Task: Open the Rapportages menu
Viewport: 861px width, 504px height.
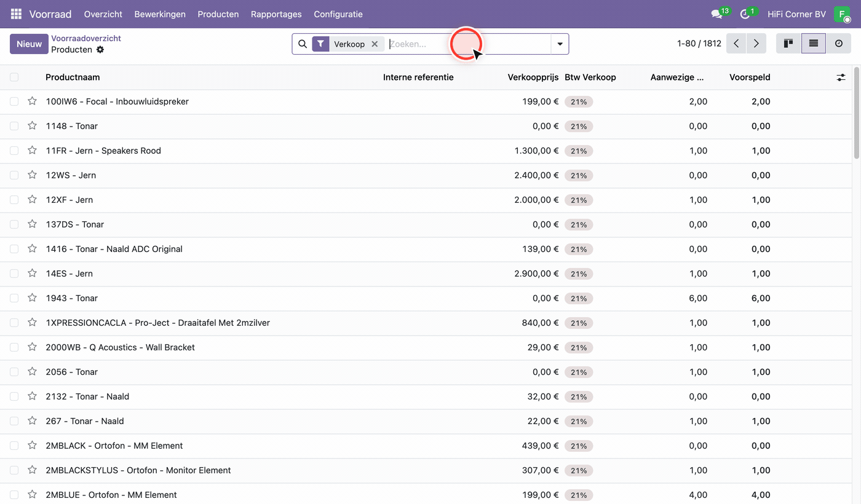Action: [x=276, y=14]
